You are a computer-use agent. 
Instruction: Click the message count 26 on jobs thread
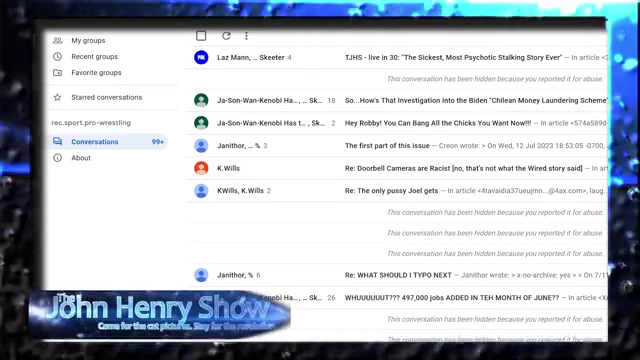(331, 298)
